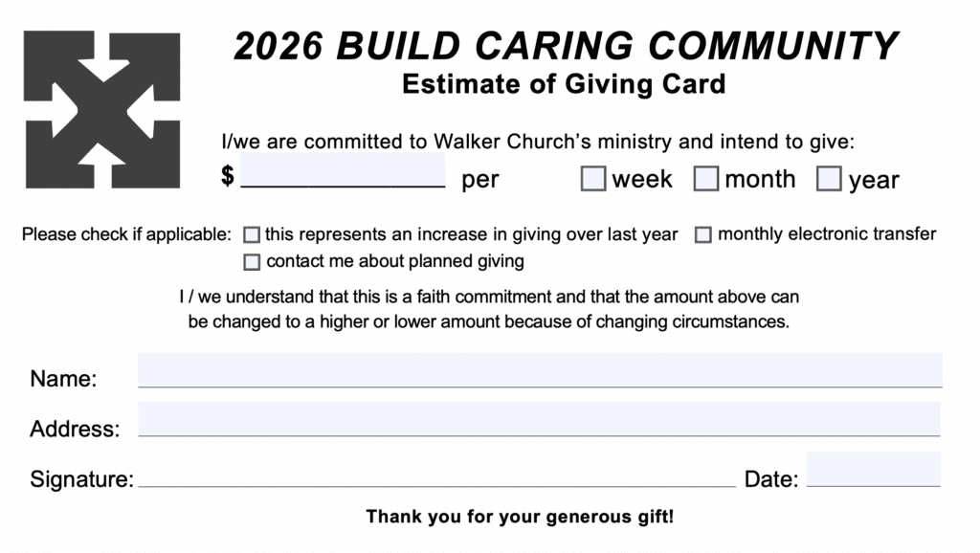Image resolution: width=980 pixels, height=553 pixels.
Task: Check the year giving checkbox
Action: click(x=829, y=179)
